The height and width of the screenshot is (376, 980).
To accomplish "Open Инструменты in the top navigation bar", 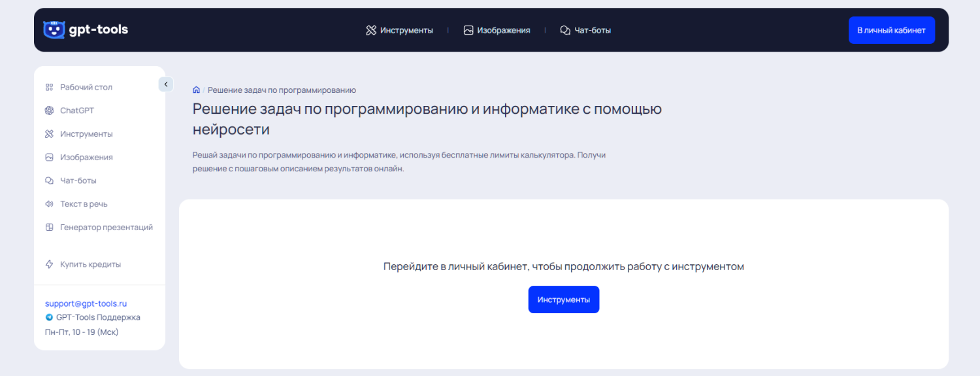I will point(406,30).
